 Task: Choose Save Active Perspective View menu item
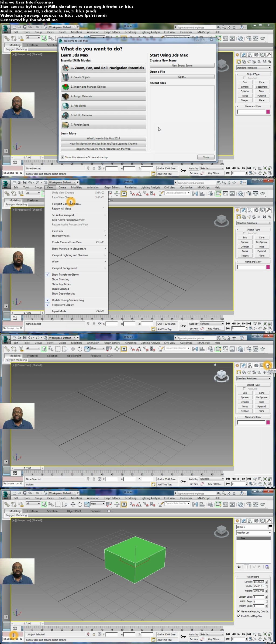pyautogui.click(x=77, y=220)
